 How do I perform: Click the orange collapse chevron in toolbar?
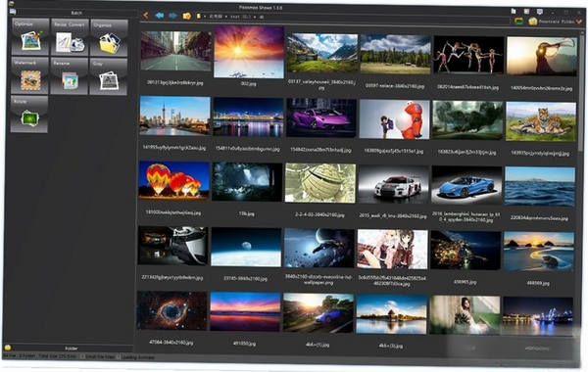[x=146, y=16]
